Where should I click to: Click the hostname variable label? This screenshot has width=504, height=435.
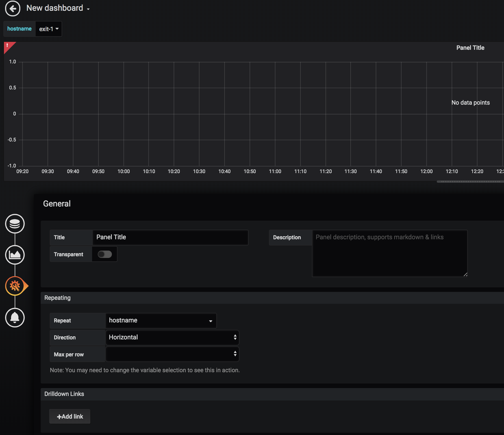pos(19,29)
